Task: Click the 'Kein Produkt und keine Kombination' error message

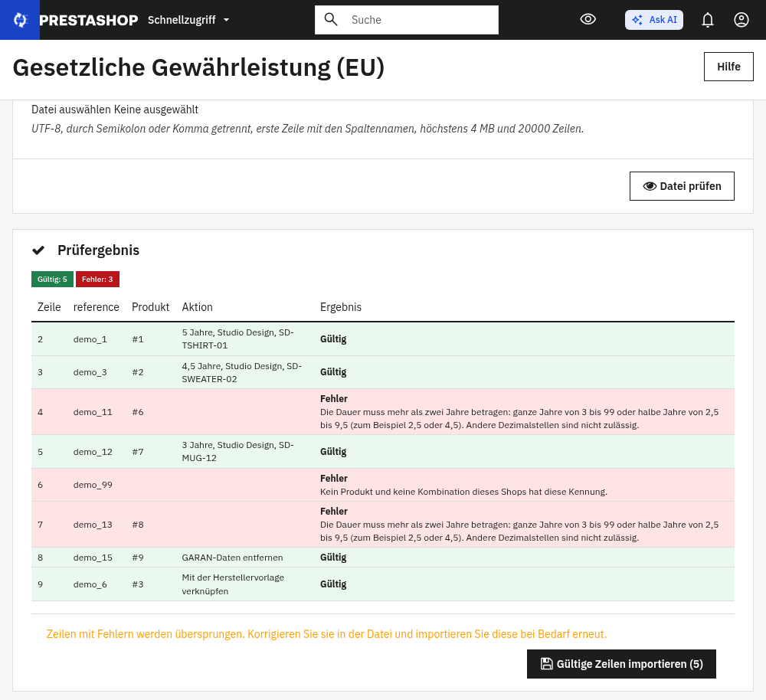Action: click(463, 492)
